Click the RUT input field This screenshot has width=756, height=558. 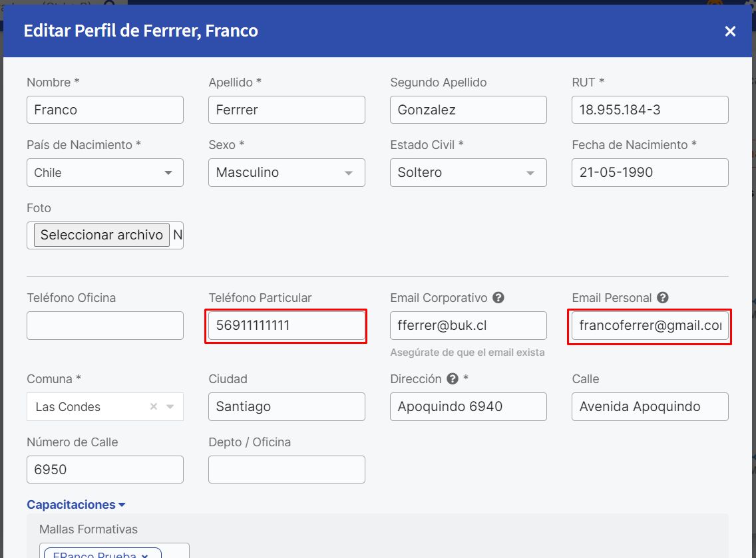(650, 110)
